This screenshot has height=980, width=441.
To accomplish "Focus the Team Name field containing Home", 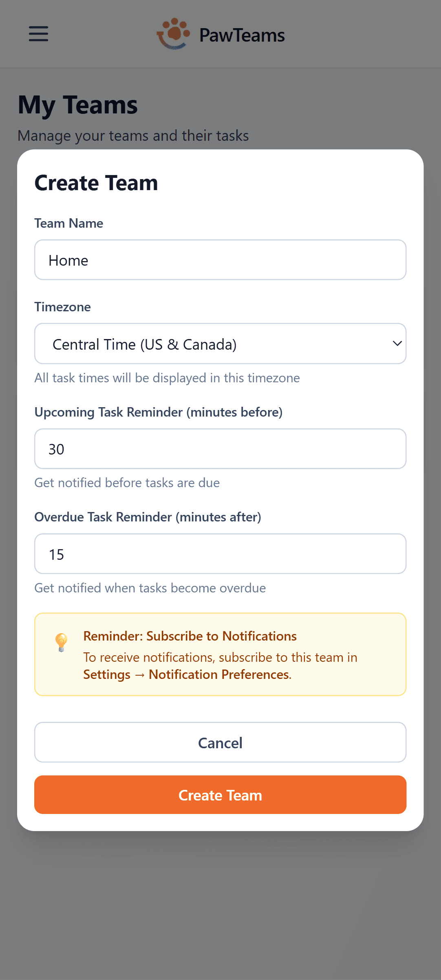I will pyautogui.click(x=220, y=260).
